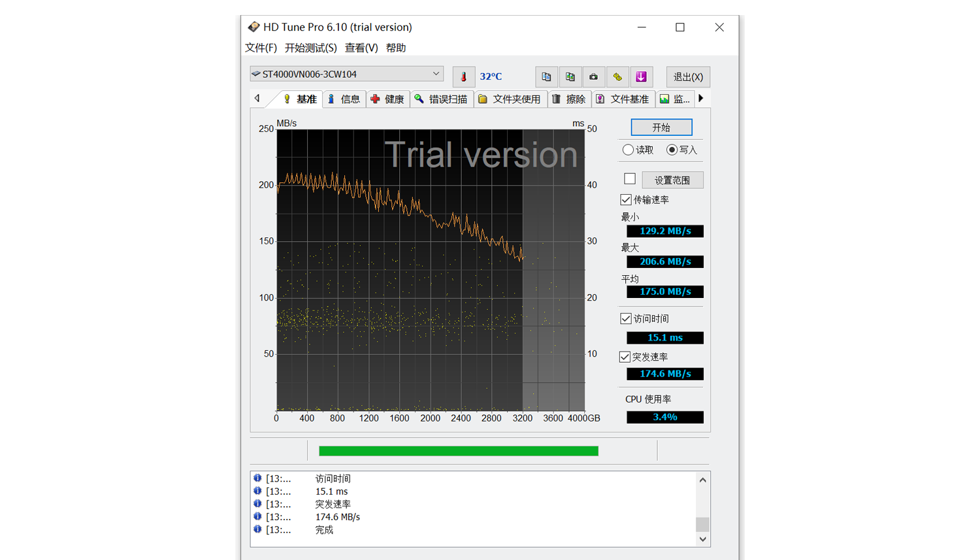Screen dimensions: 980x560
Task: Click the 退出(X) button
Action: click(x=688, y=76)
